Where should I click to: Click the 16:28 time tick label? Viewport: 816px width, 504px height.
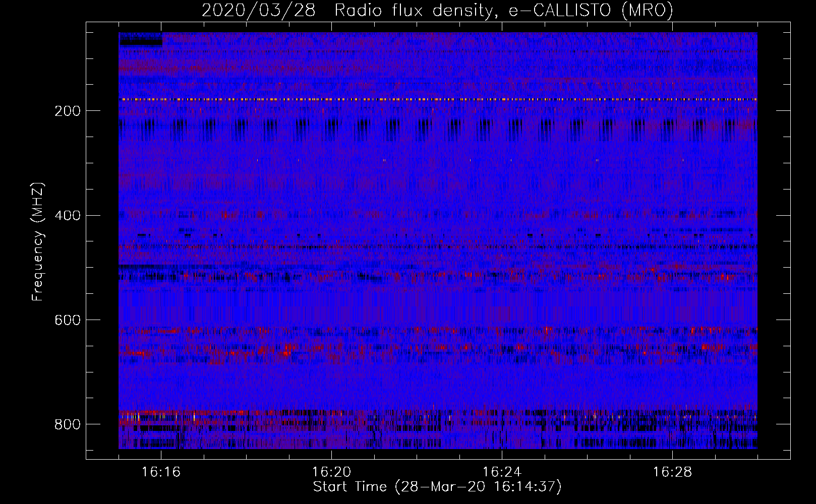(672, 472)
